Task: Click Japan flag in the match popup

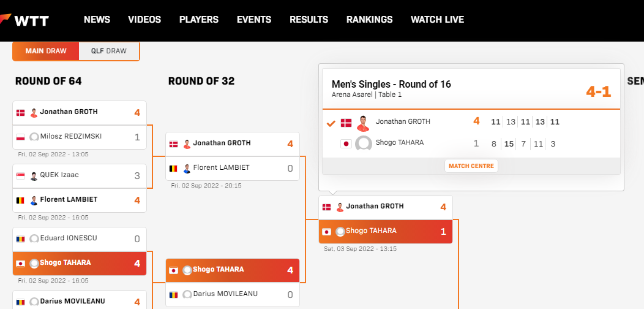Action: [345, 143]
